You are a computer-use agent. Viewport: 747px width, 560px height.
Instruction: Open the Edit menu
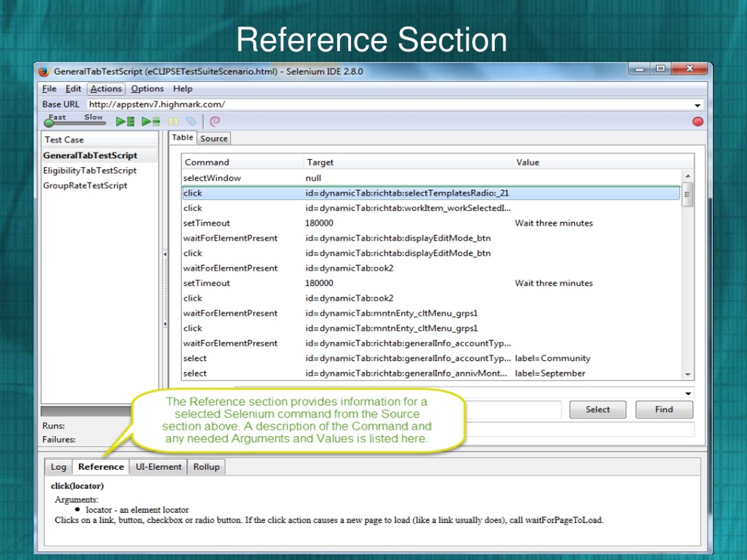(73, 89)
